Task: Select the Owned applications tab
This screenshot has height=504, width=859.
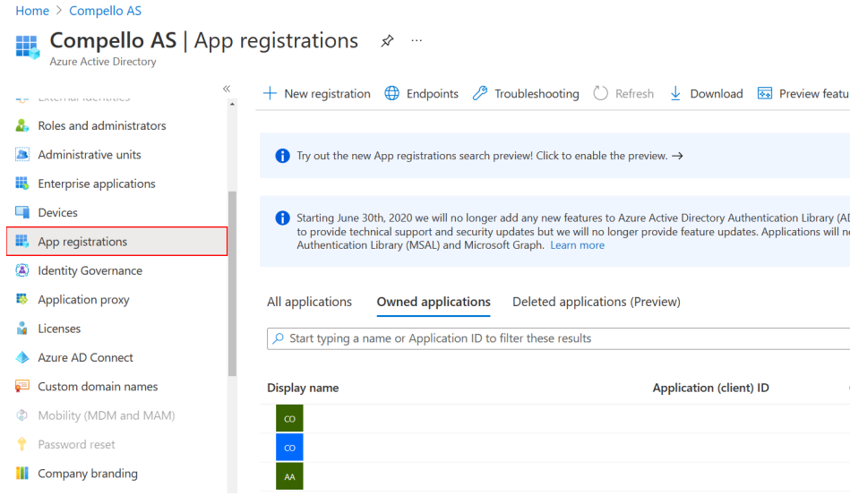Action: (x=434, y=302)
